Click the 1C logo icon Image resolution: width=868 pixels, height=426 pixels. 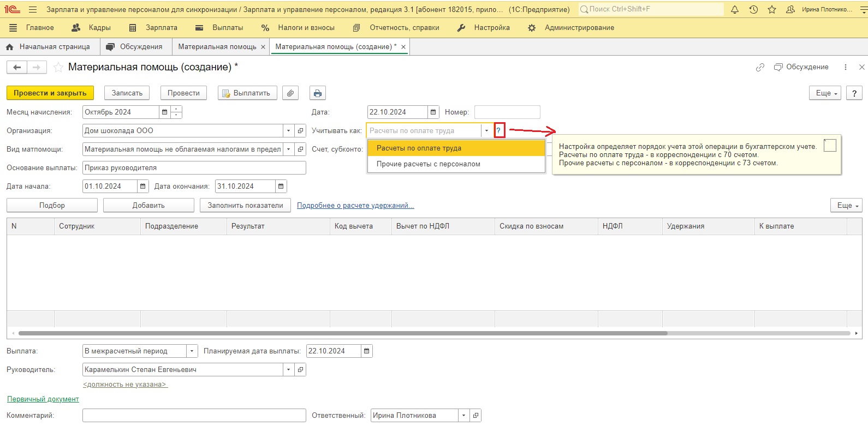[13, 9]
